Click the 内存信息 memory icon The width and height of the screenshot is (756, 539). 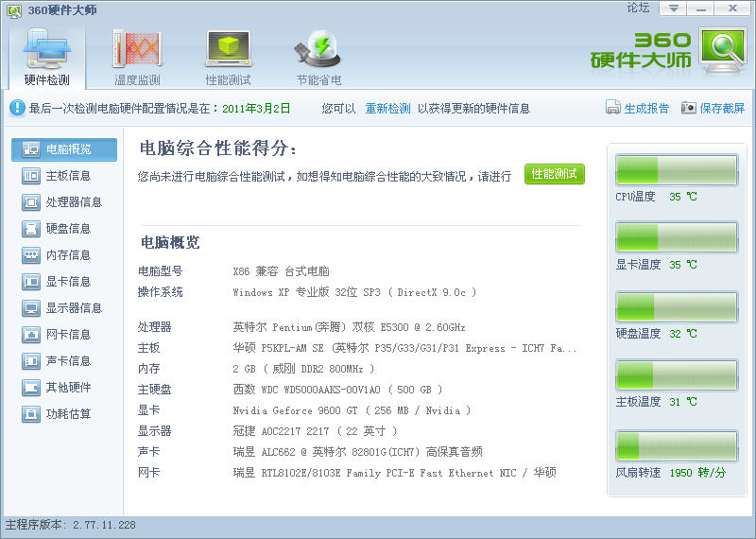pos(31,255)
